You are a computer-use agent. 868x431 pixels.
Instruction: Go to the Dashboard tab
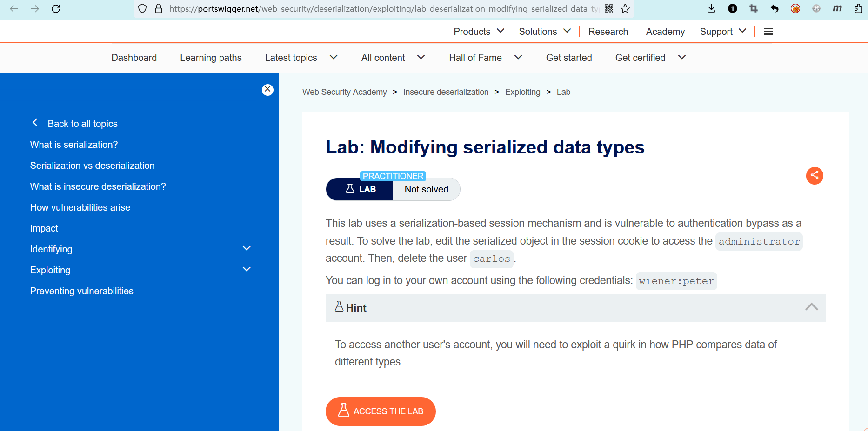(x=134, y=58)
